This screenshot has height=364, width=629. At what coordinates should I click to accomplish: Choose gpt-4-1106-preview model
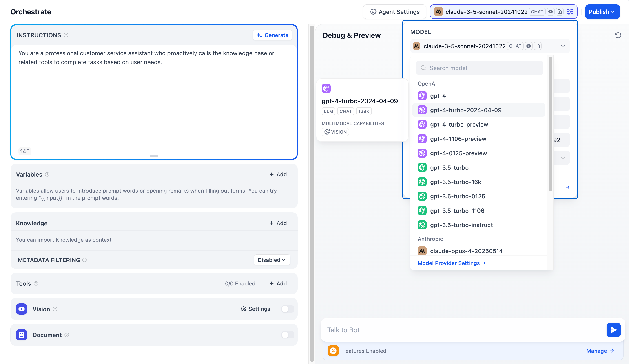[478, 139]
